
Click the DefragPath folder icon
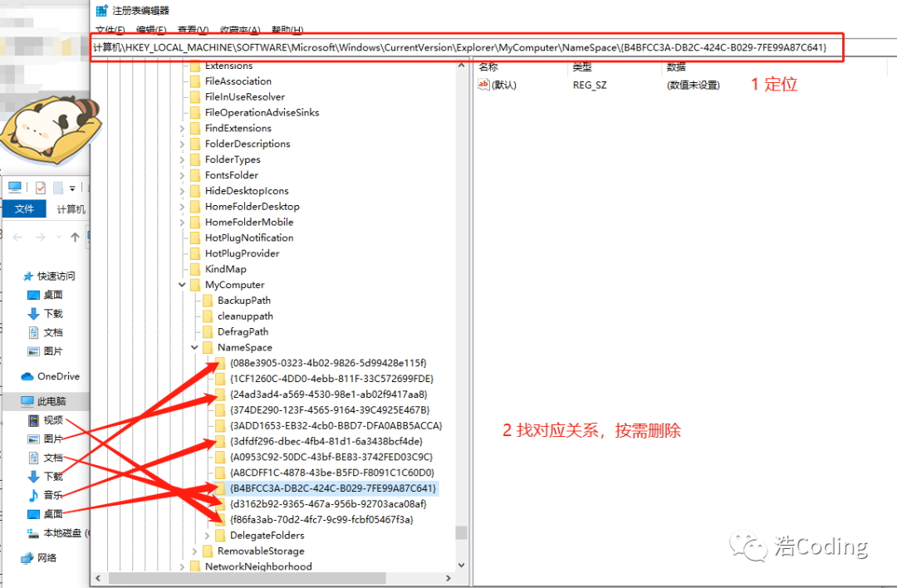point(208,331)
